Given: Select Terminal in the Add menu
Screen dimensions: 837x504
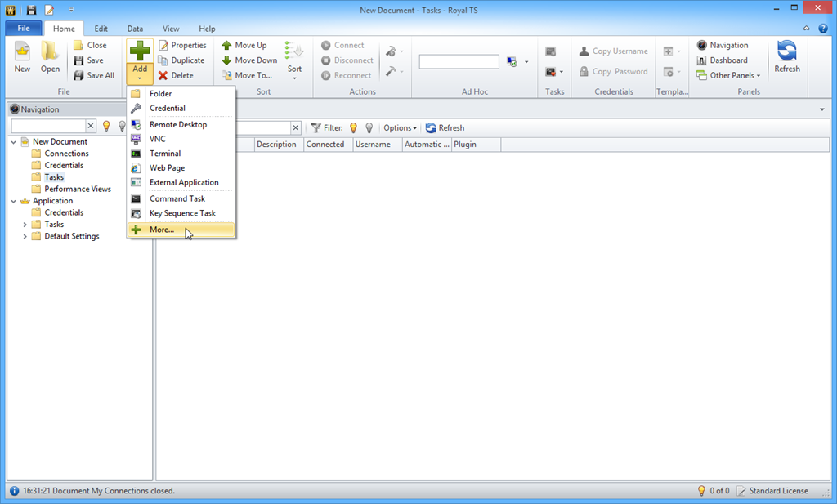Looking at the screenshot, I should pyautogui.click(x=181, y=154).
